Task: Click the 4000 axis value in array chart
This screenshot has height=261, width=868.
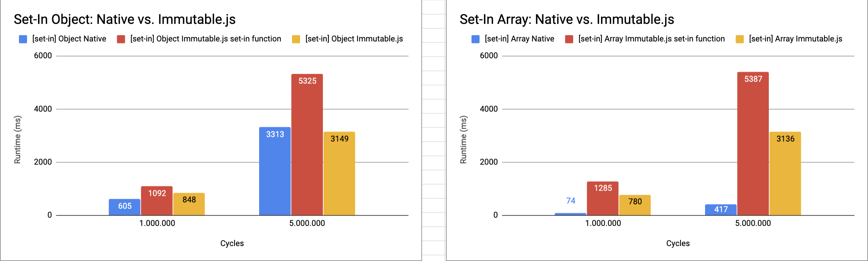Action: point(489,109)
